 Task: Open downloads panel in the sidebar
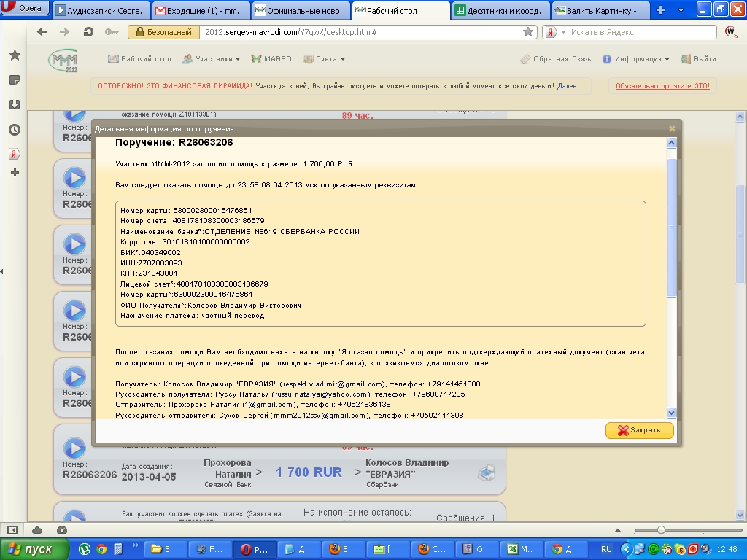pos(15,104)
